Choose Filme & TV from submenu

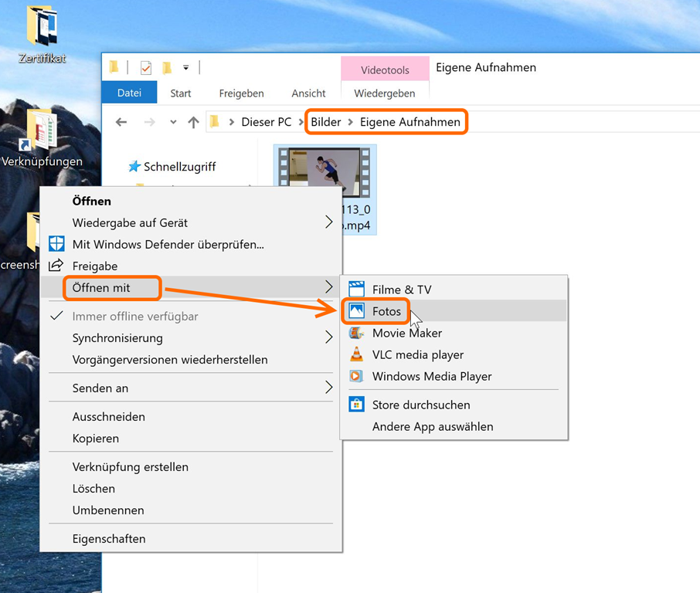pyautogui.click(x=401, y=290)
